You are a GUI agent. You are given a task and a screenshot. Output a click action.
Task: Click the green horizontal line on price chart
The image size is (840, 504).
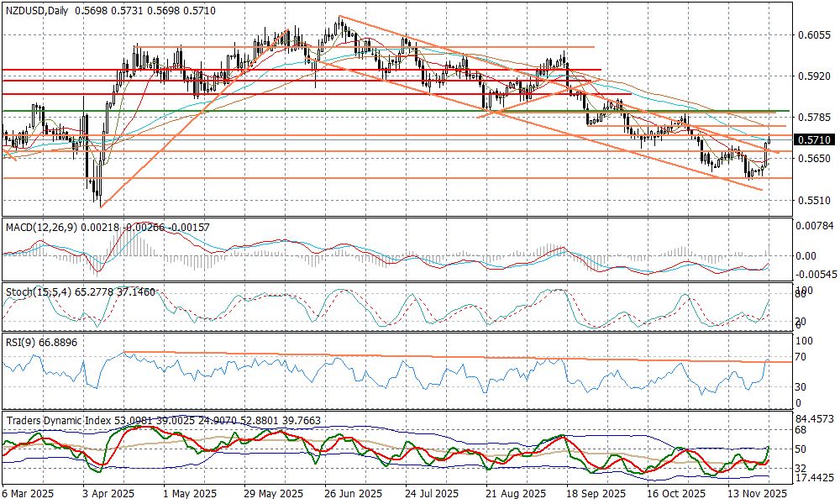(x=252, y=111)
